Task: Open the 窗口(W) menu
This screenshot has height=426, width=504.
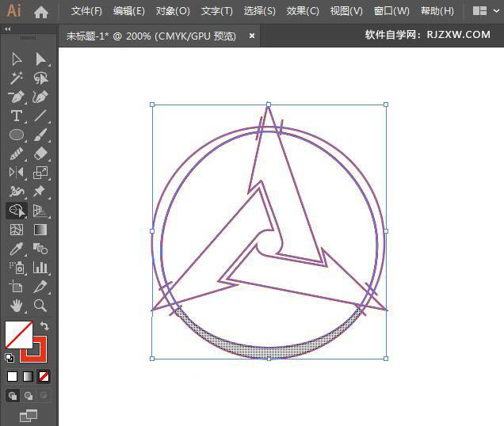Action: pyautogui.click(x=391, y=11)
